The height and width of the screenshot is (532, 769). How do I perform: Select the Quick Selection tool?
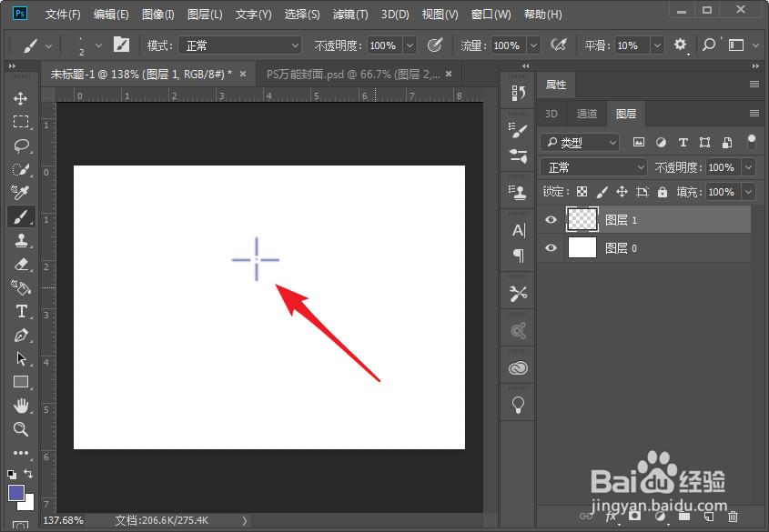(21, 169)
